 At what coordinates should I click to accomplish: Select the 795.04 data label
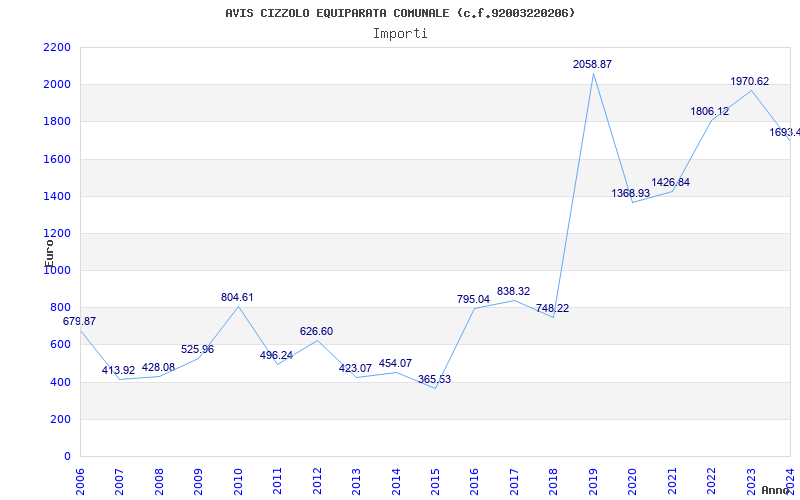pyautogui.click(x=473, y=299)
